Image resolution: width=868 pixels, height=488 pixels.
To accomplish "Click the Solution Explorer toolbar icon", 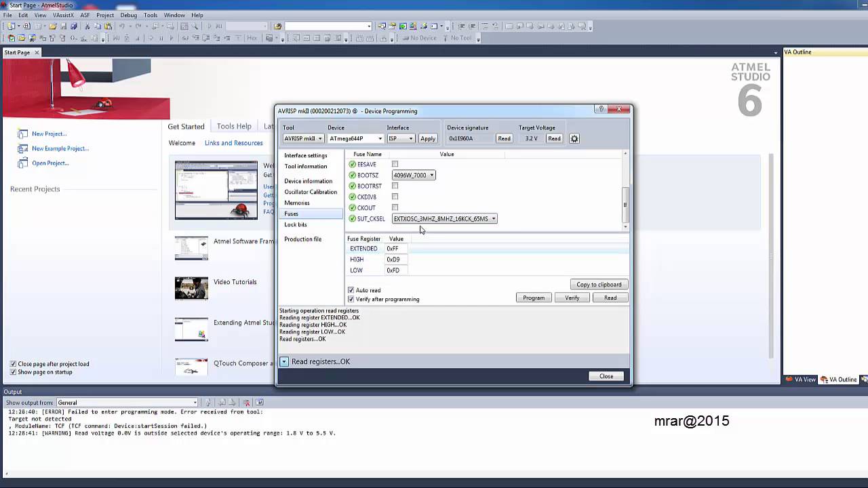I will [382, 26].
